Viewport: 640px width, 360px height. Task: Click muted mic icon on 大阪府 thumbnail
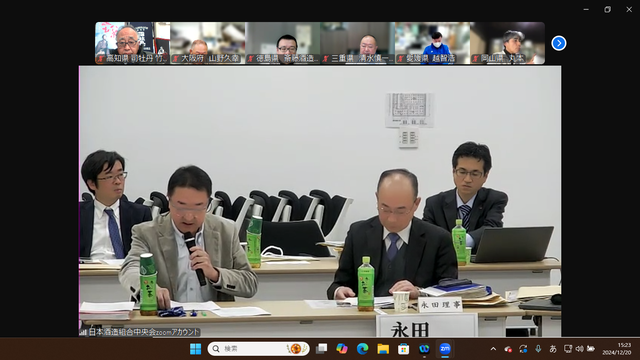[176, 59]
